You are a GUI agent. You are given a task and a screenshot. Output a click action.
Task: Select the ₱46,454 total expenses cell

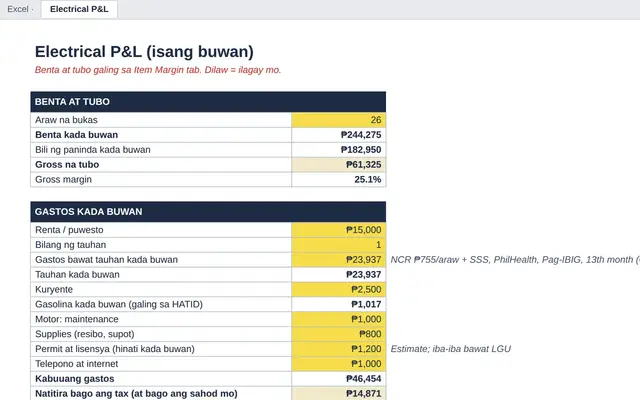pyautogui.click(x=338, y=379)
